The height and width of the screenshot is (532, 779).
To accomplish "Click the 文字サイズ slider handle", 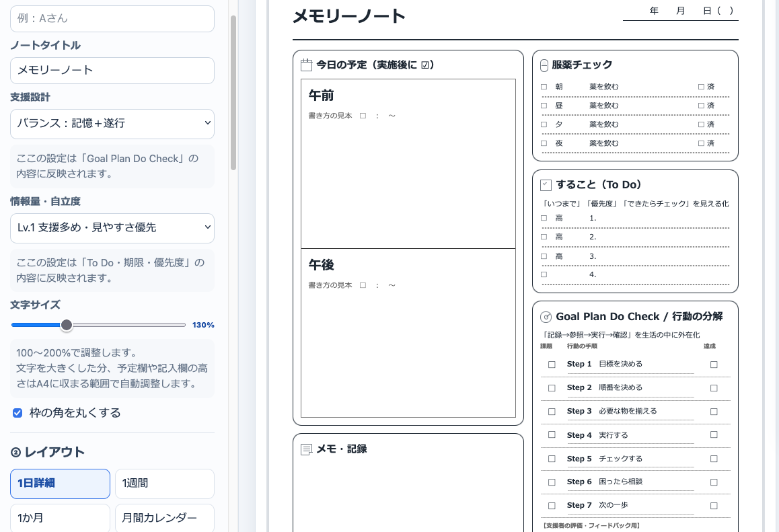I will pos(66,325).
